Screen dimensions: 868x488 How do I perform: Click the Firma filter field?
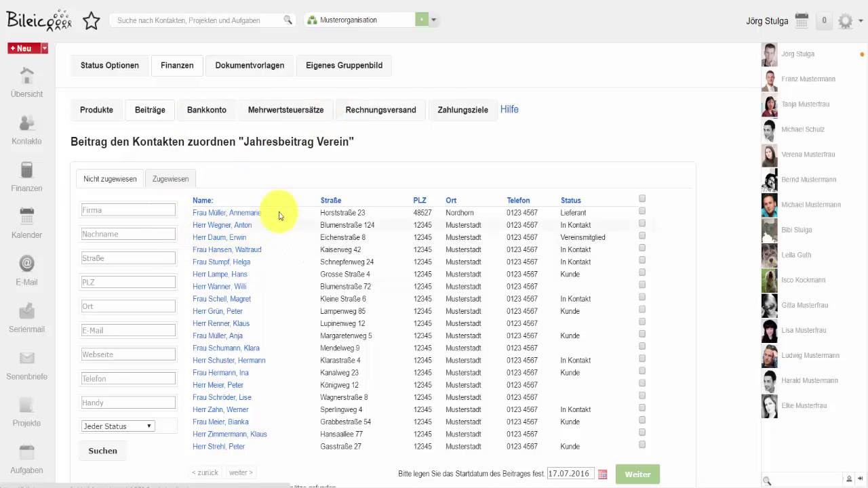[x=128, y=210]
